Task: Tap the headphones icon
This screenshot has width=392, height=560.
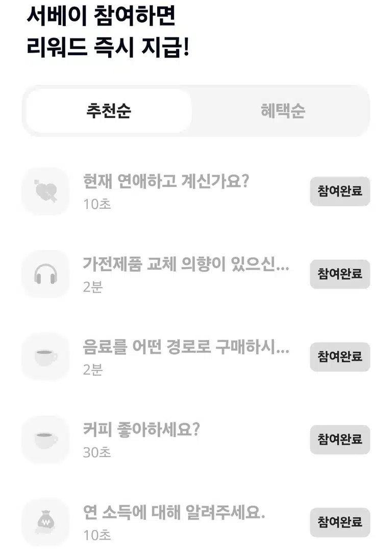Action: pyautogui.click(x=46, y=274)
